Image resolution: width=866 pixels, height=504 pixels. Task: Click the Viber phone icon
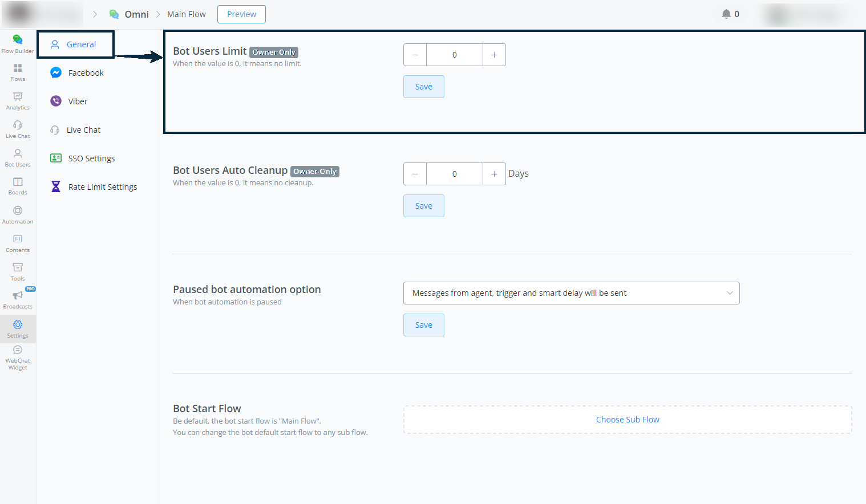pos(56,101)
